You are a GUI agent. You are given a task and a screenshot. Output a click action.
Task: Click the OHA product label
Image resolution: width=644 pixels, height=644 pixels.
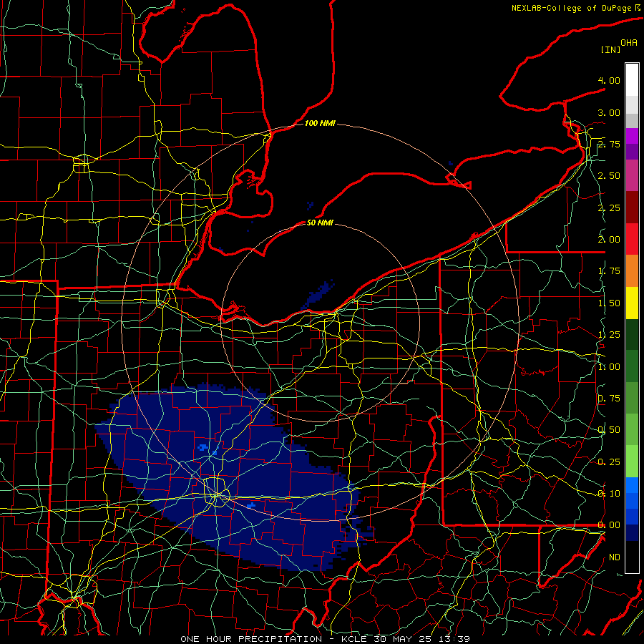tap(629, 42)
